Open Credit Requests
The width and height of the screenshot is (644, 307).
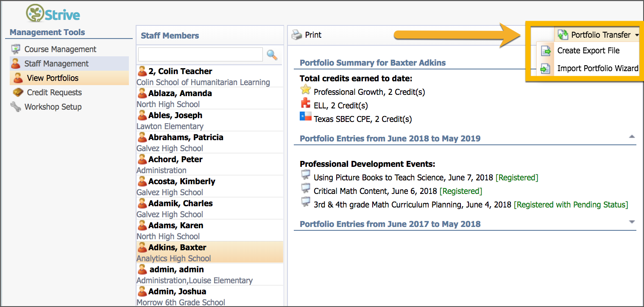point(54,92)
